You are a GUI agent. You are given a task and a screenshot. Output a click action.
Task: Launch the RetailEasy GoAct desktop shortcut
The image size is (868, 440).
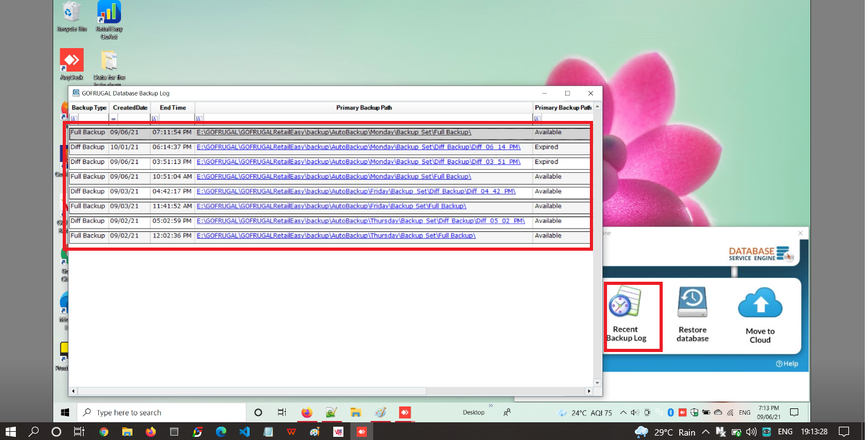pos(109,20)
